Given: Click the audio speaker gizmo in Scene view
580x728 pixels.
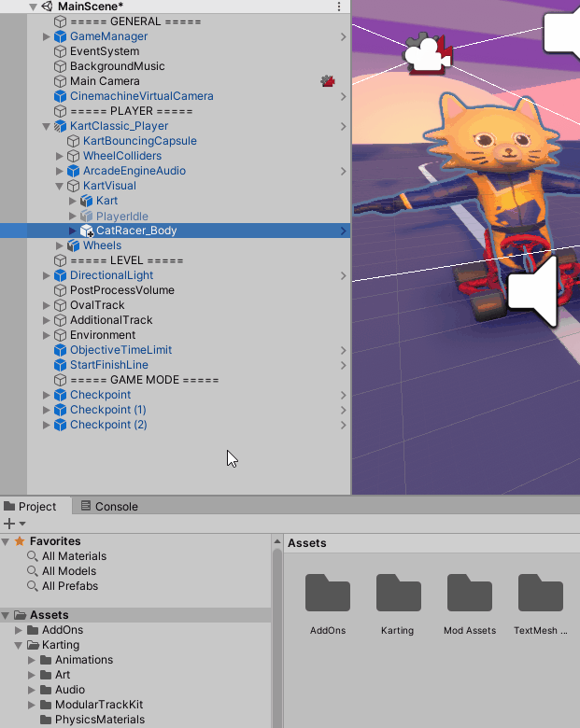Looking at the screenshot, I should [x=533, y=291].
